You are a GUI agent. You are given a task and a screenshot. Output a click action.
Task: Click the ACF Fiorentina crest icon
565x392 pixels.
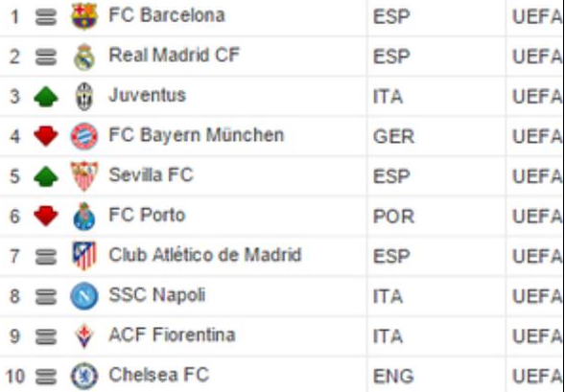coord(84,336)
